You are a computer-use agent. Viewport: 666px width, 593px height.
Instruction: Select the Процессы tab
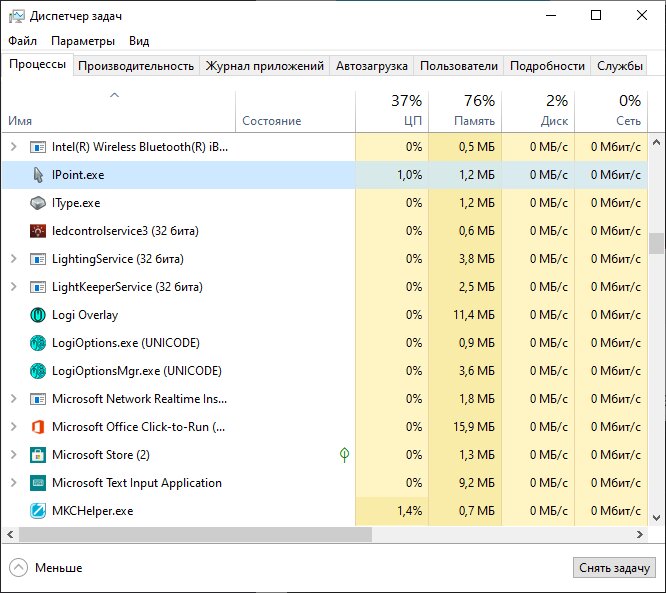point(37,65)
